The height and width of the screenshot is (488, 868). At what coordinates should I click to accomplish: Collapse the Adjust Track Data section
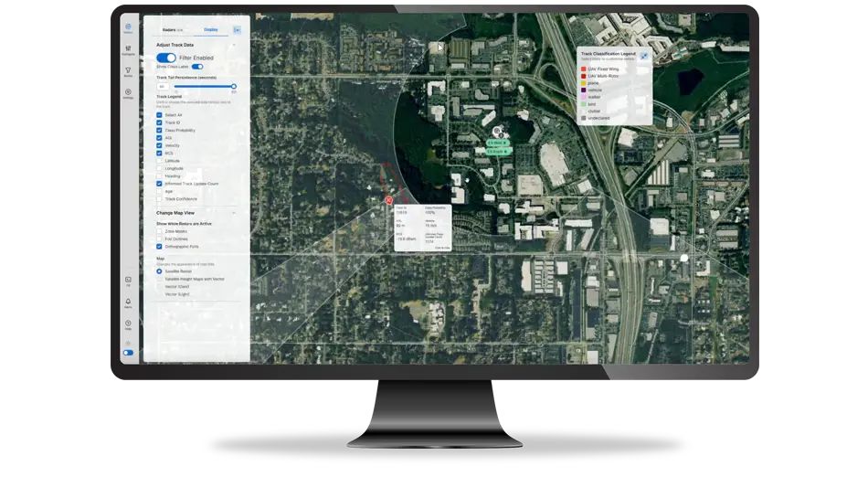(x=235, y=45)
